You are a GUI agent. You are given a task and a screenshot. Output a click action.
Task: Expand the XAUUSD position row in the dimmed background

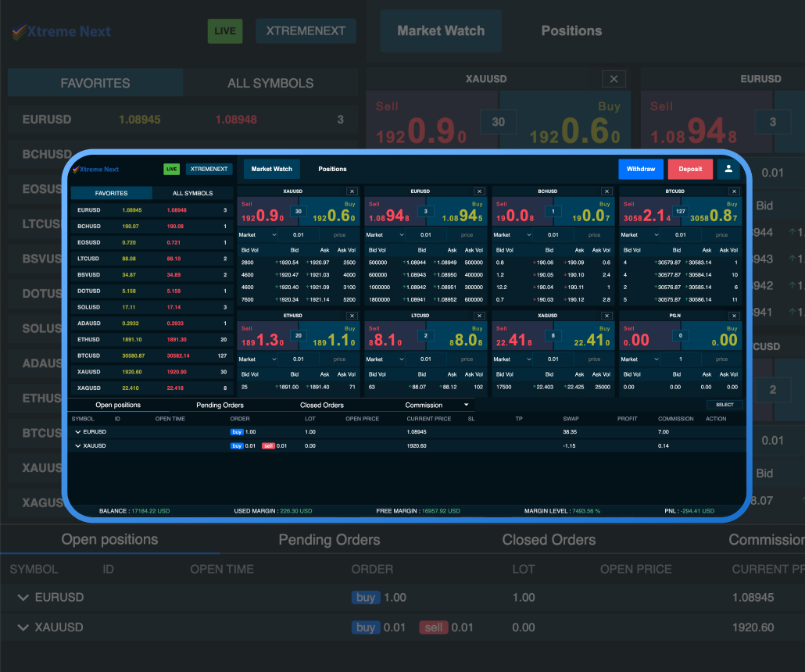[x=23, y=627]
